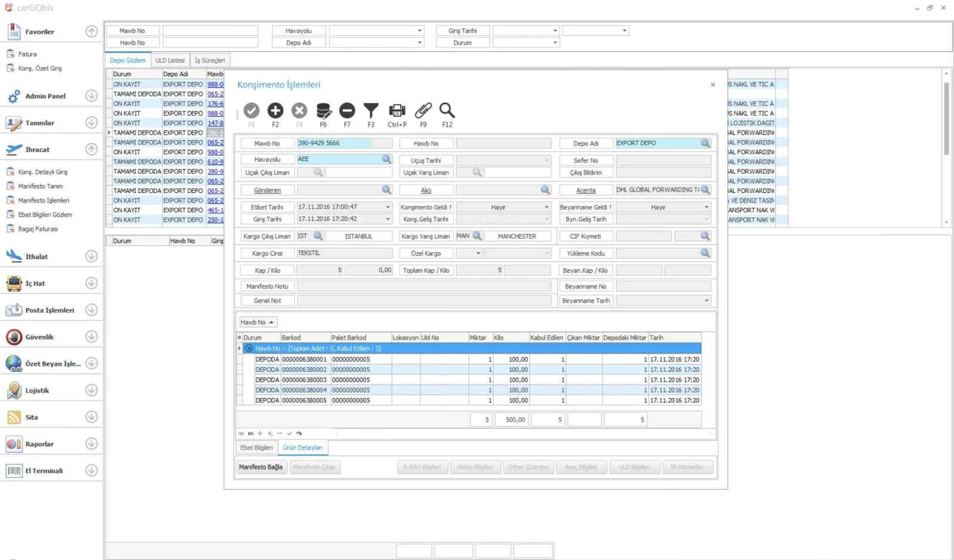Image resolution: width=954 pixels, height=560 pixels.
Task: Click the Manifesto Notu input field
Action: [x=424, y=287]
